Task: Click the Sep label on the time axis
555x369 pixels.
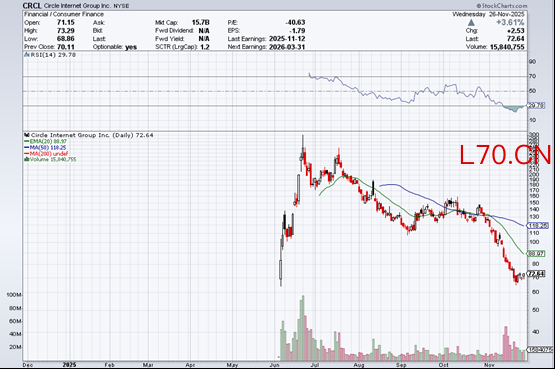Action: pos(401,365)
